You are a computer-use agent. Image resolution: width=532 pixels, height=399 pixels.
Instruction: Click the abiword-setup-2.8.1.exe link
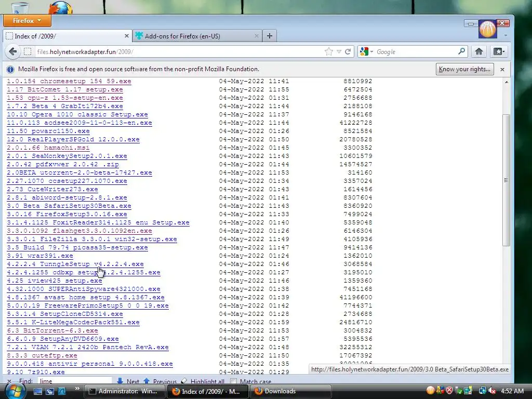(x=67, y=197)
